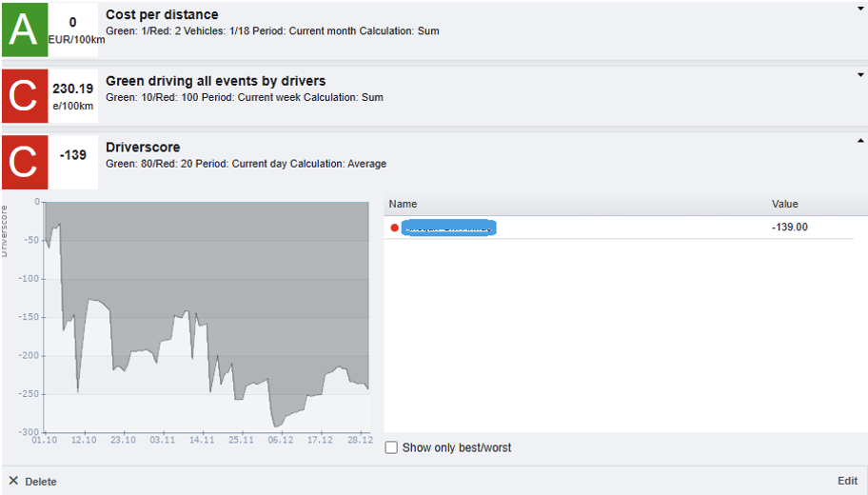
Task: Click the Driverscore title
Action: (143, 148)
